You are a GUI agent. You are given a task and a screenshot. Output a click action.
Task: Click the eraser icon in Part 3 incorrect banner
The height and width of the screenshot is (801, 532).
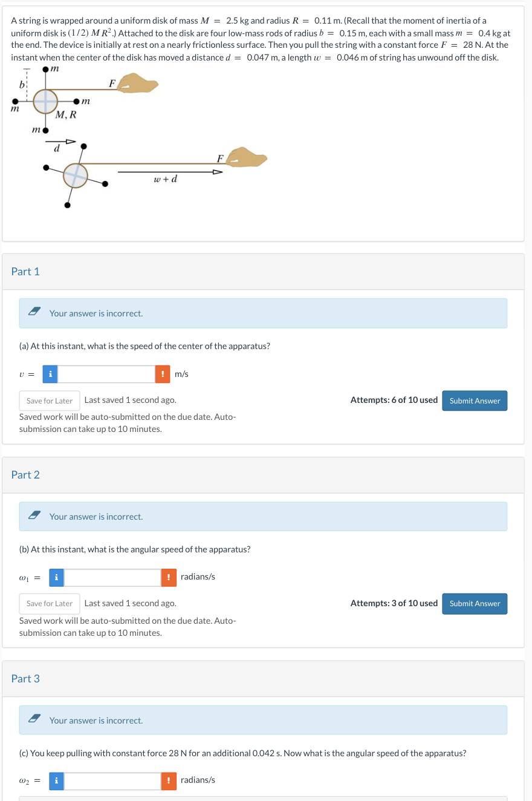coord(34,718)
